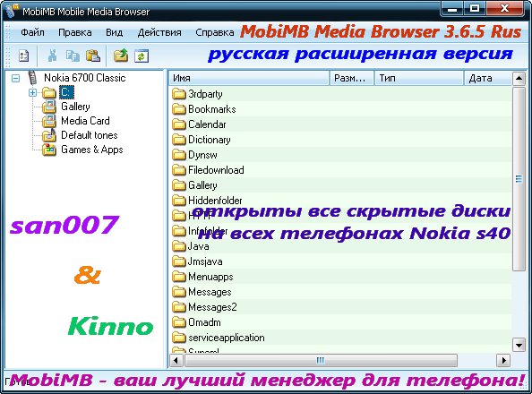Select the 3rdparty folder name

pyautogui.click(x=205, y=94)
